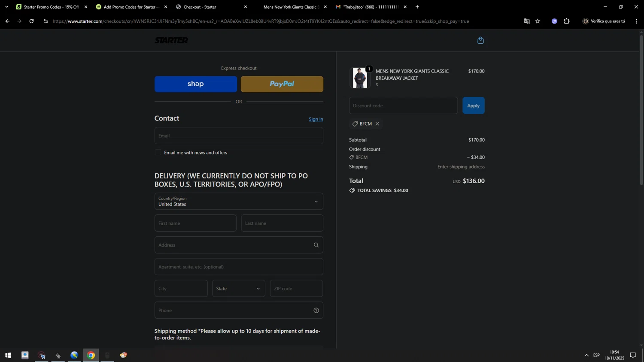Click the jacket product thumbnail
The height and width of the screenshot is (362, 644).
point(360,78)
